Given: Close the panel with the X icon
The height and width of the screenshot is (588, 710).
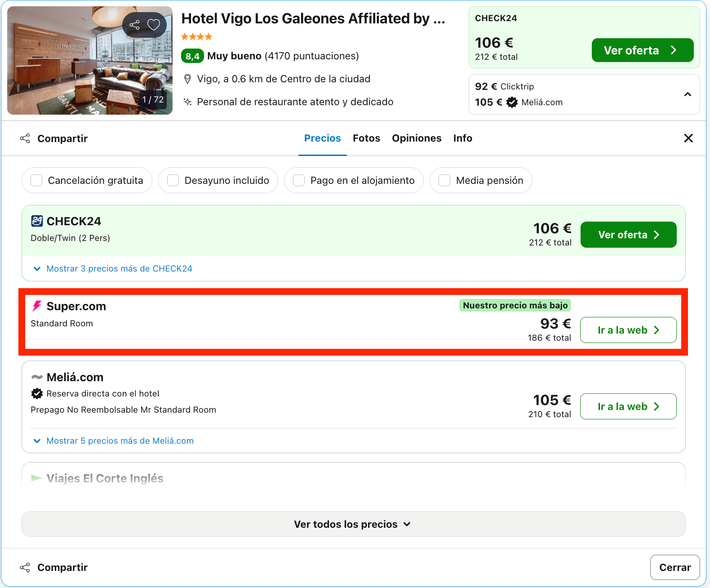Looking at the screenshot, I should pyautogui.click(x=688, y=138).
